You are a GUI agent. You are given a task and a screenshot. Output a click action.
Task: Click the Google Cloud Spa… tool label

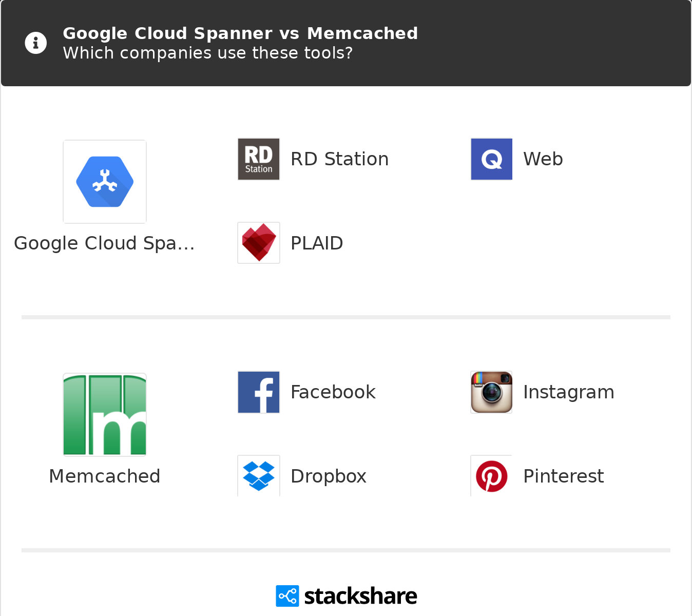104,243
